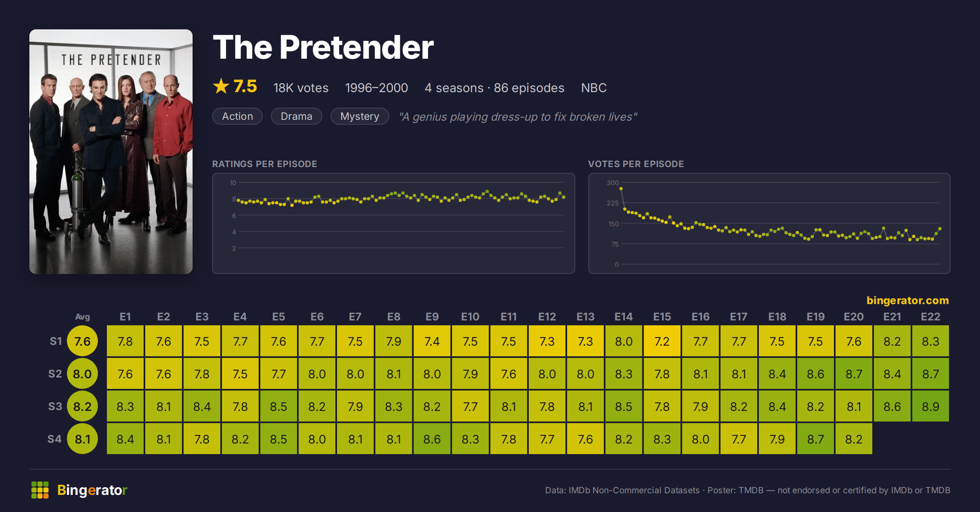This screenshot has width=980, height=512.
Task: Click the E10 column header
Action: click(470, 317)
